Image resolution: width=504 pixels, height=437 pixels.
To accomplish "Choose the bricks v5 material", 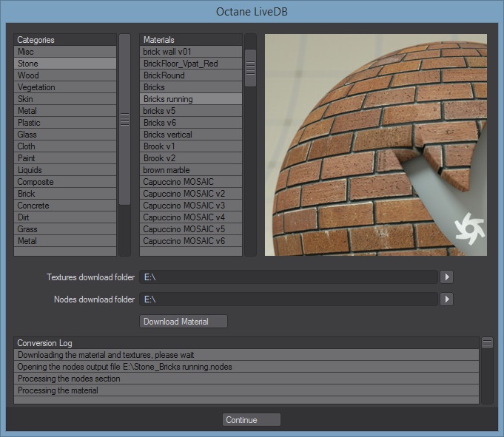I will tap(191, 111).
